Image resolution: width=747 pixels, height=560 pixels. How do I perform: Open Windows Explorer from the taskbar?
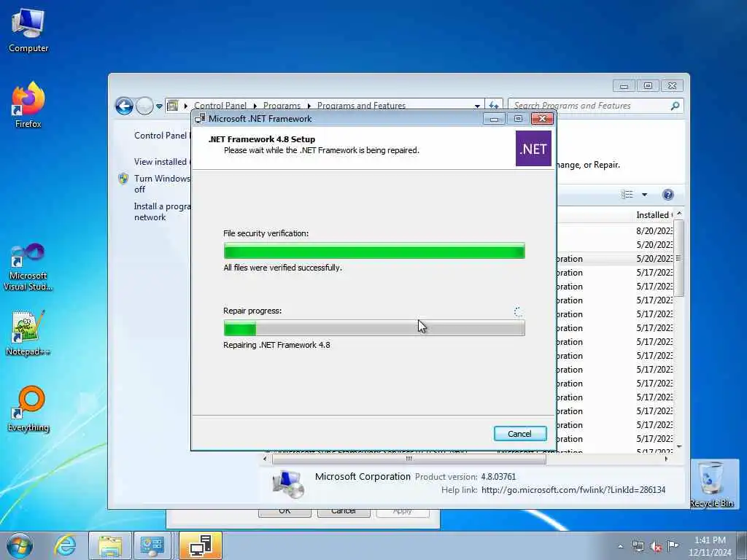coord(110,545)
